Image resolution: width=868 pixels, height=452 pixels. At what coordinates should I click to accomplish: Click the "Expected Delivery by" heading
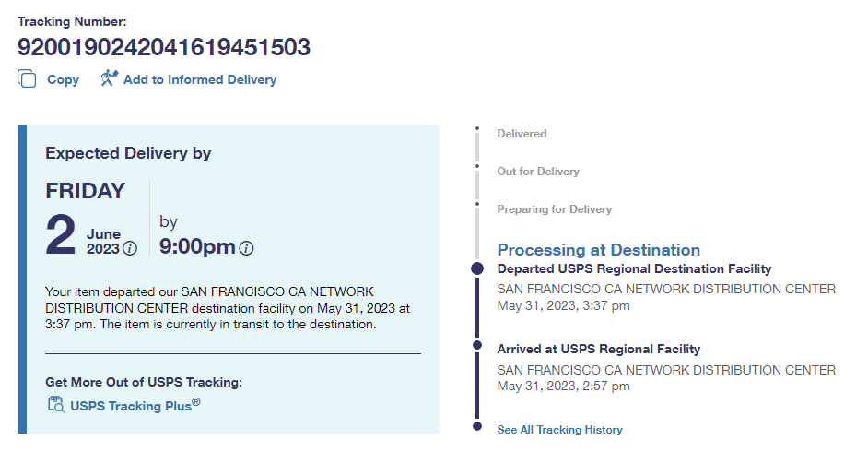pos(128,154)
